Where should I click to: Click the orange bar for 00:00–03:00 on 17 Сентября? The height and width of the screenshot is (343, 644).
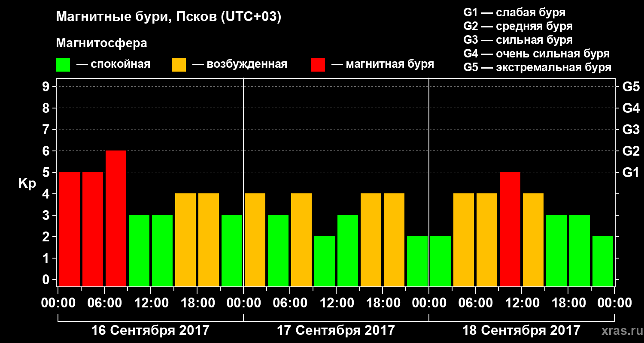[255, 240]
